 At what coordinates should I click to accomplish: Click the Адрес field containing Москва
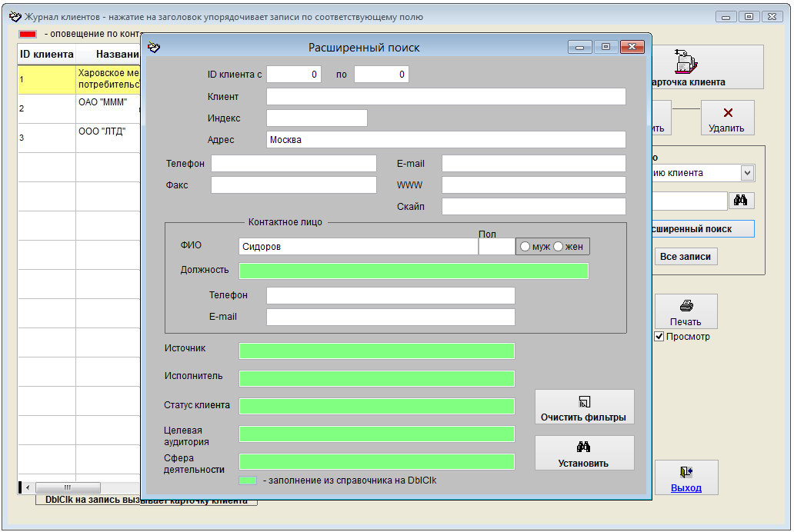tap(445, 140)
